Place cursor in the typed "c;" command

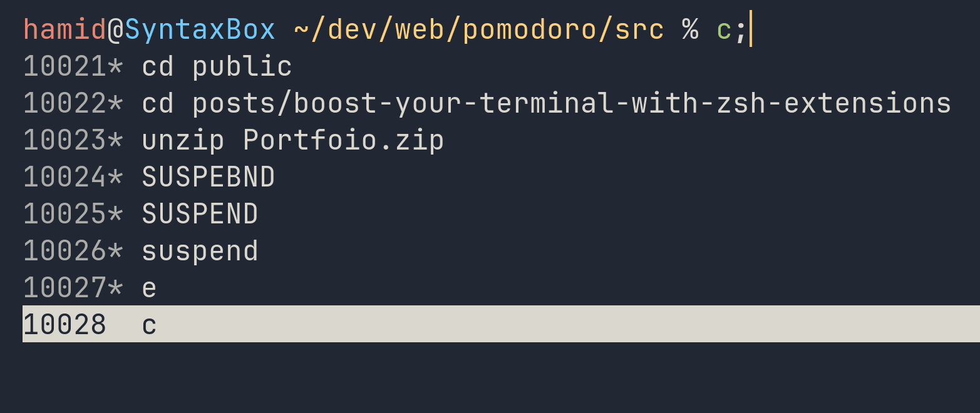pyautogui.click(x=731, y=29)
